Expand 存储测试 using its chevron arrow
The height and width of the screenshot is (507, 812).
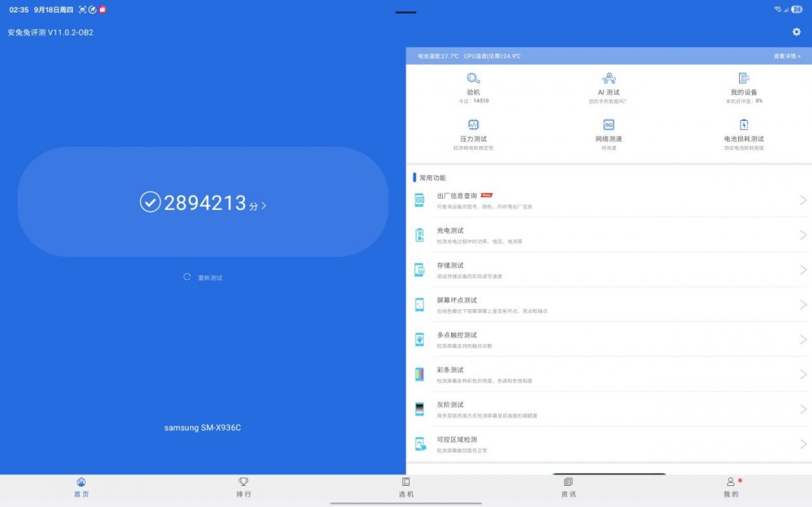803,270
